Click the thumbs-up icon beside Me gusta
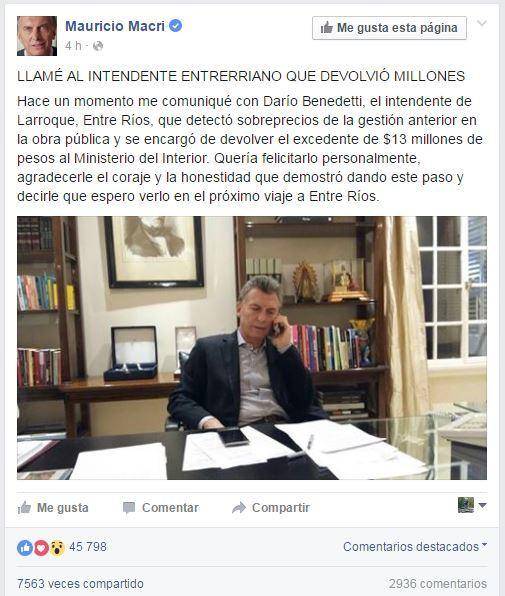 tap(24, 507)
